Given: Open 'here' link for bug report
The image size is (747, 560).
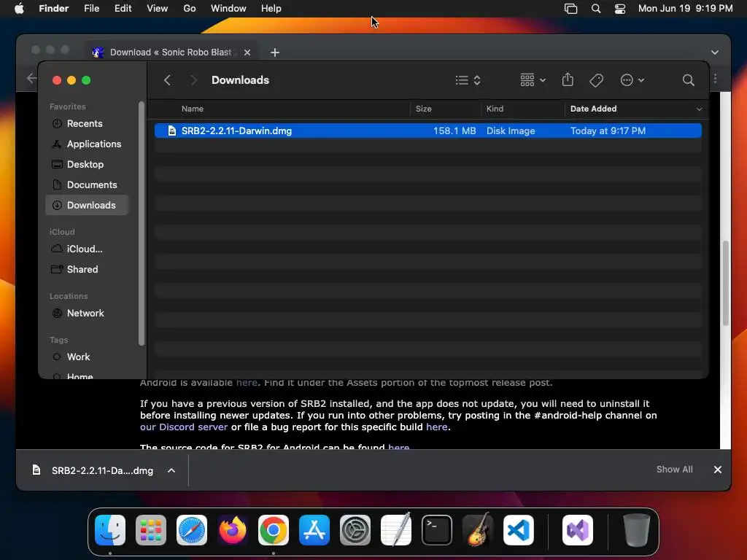Looking at the screenshot, I should point(436,427).
